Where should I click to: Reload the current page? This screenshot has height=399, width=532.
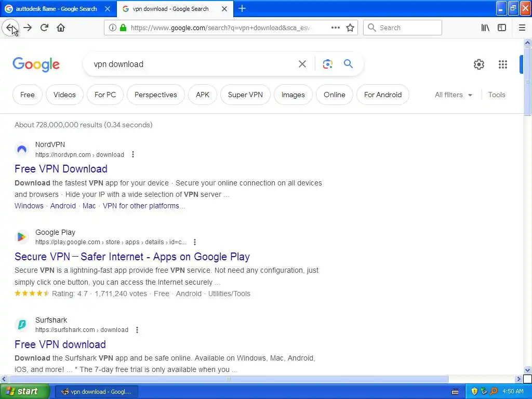click(x=44, y=28)
